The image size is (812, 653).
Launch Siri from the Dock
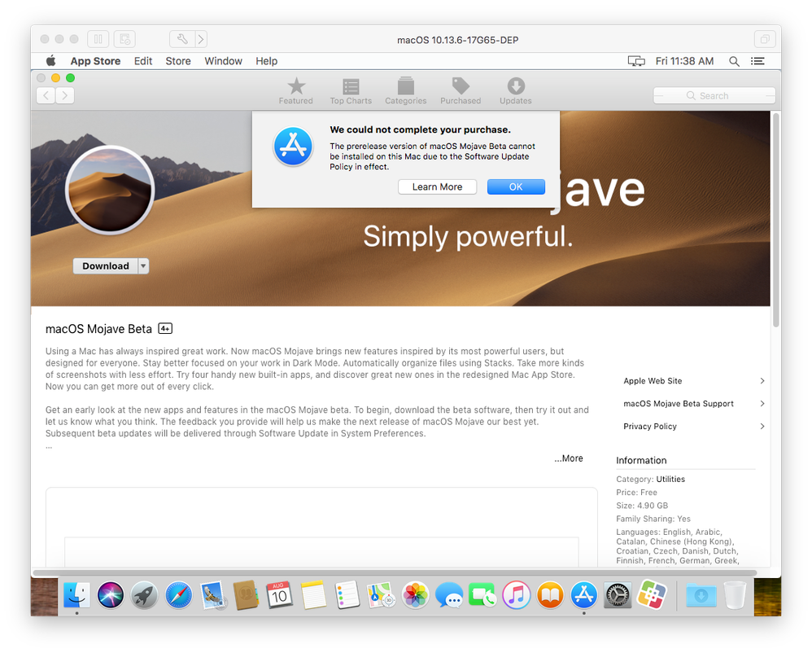pos(111,594)
